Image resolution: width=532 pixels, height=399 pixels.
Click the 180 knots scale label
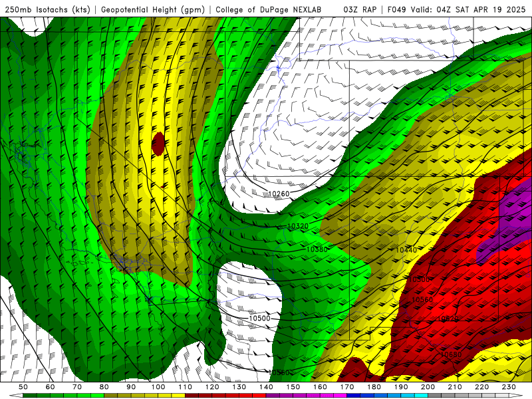374,386
